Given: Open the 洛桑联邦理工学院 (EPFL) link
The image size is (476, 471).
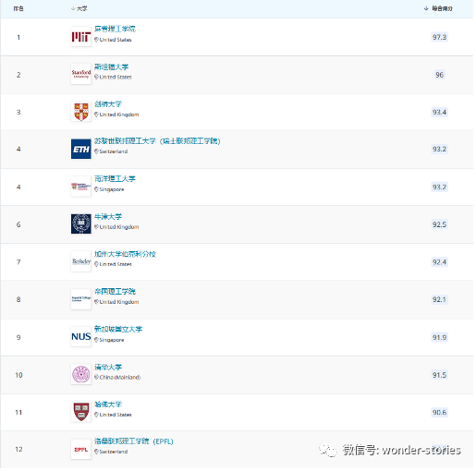Looking at the screenshot, I should pyautogui.click(x=133, y=441).
